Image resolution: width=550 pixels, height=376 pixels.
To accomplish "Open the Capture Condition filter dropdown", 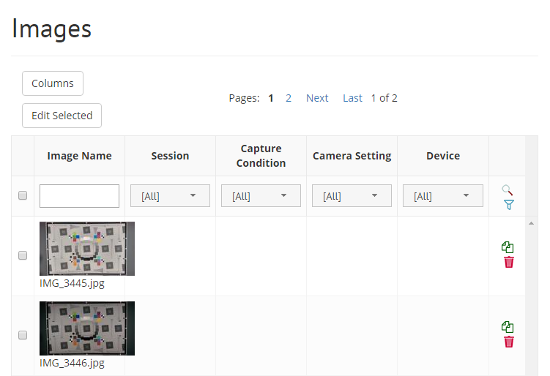I will point(261,196).
